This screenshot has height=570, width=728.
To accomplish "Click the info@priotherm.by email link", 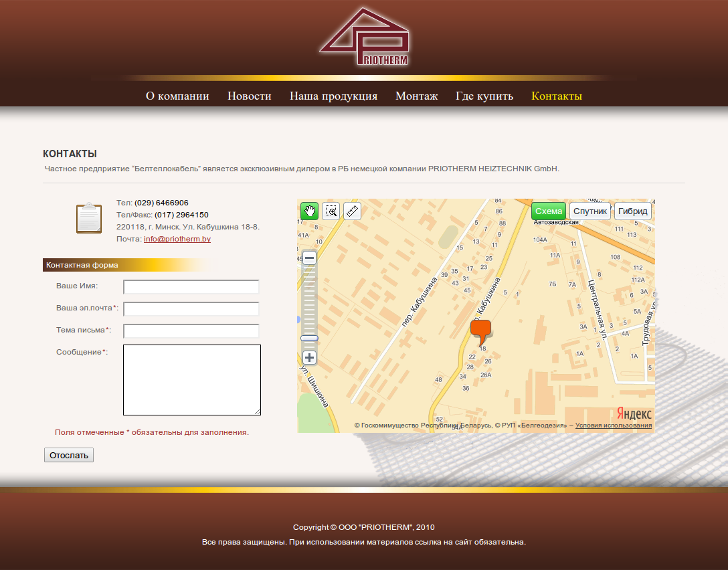I will [x=177, y=239].
